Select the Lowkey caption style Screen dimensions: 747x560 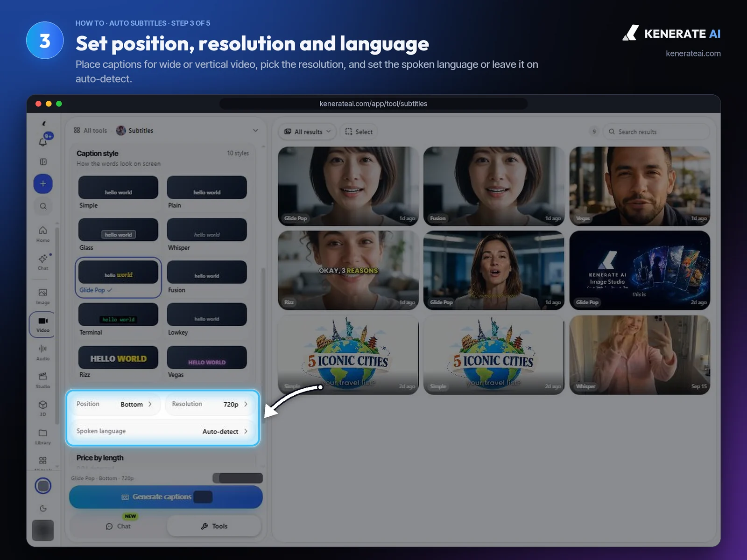click(207, 320)
